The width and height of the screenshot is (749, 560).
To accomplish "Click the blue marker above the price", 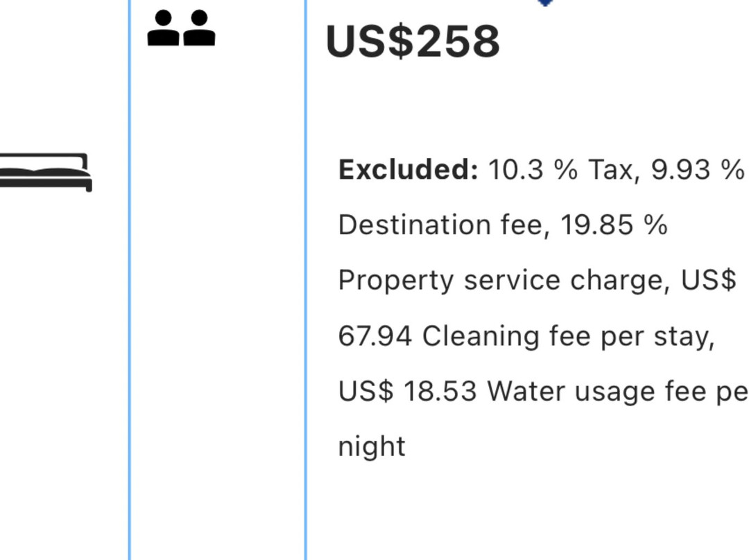I will (545, 3).
